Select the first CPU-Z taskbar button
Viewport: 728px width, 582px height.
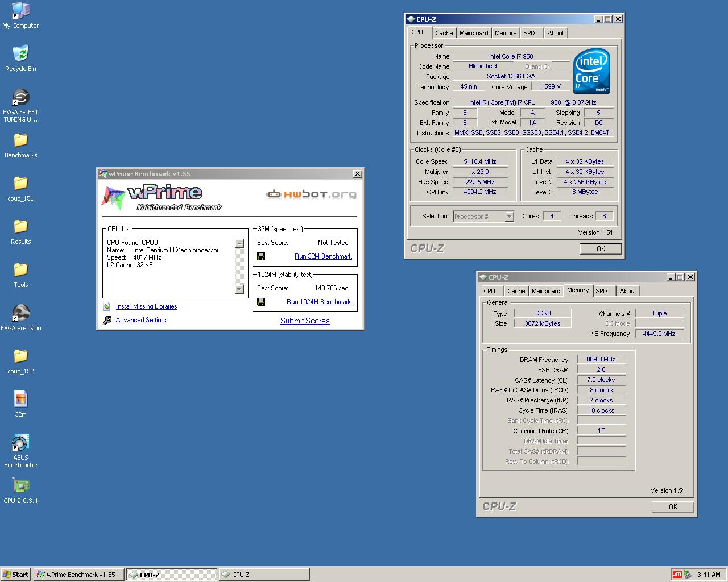[x=172, y=575]
